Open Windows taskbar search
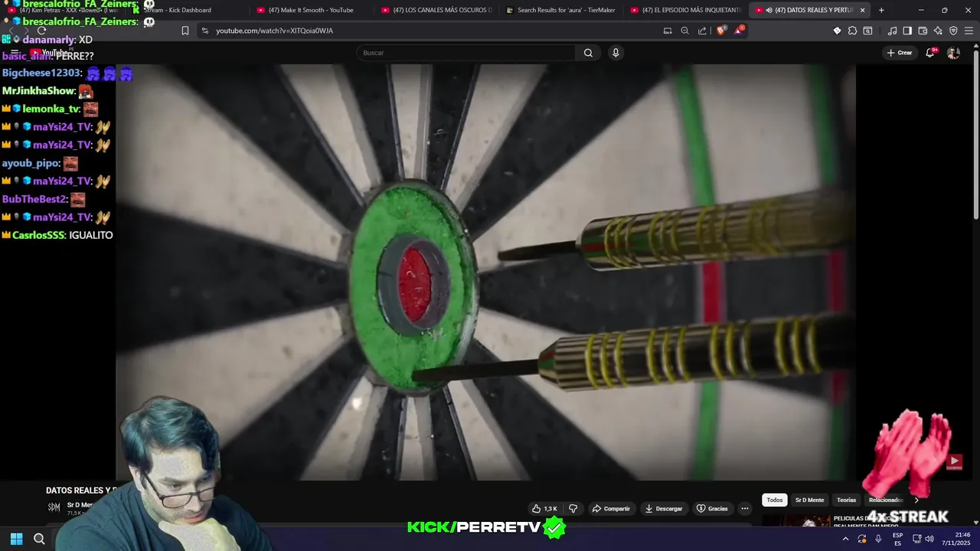The height and width of the screenshot is (551, 980). click(39, 539)
